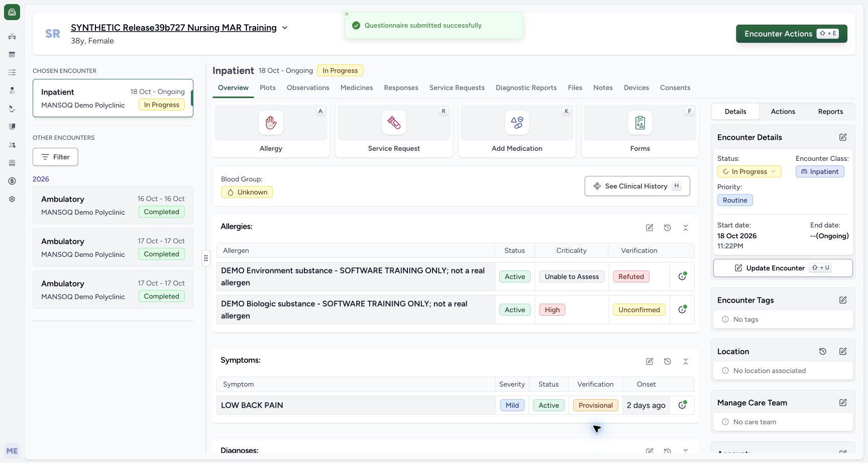The image size is (868, 463).
Task: Click the Filter encounters button
Action: pyautogui.click(x=55, y=157)
